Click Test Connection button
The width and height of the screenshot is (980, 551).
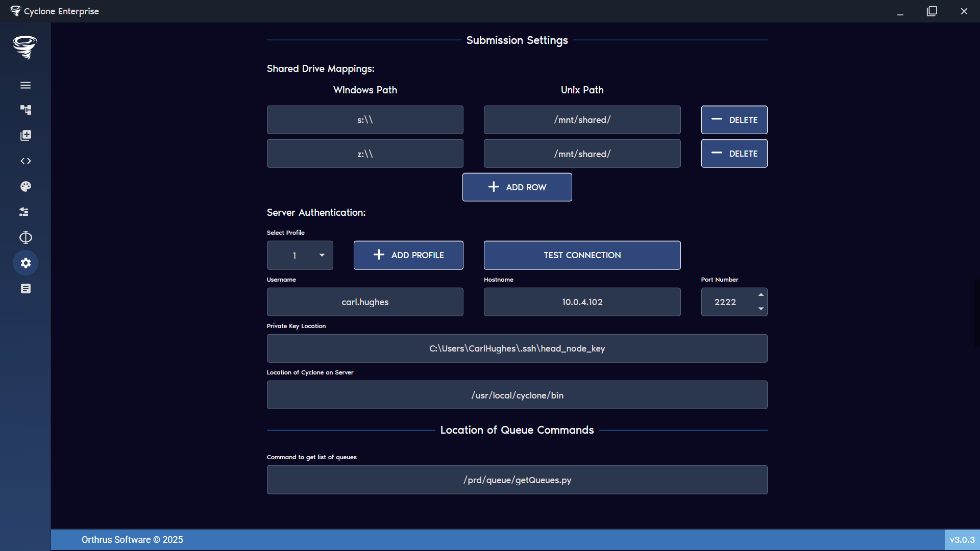[x=582, y=255]
